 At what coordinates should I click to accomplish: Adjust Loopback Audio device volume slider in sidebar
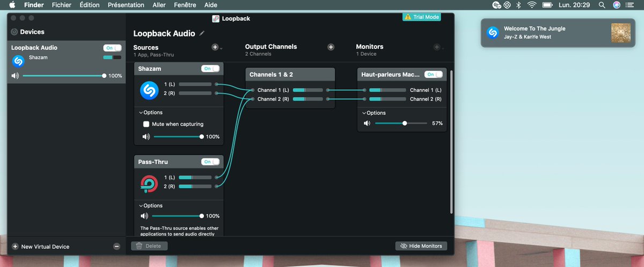pyautogui.click(x=63, y=76)
